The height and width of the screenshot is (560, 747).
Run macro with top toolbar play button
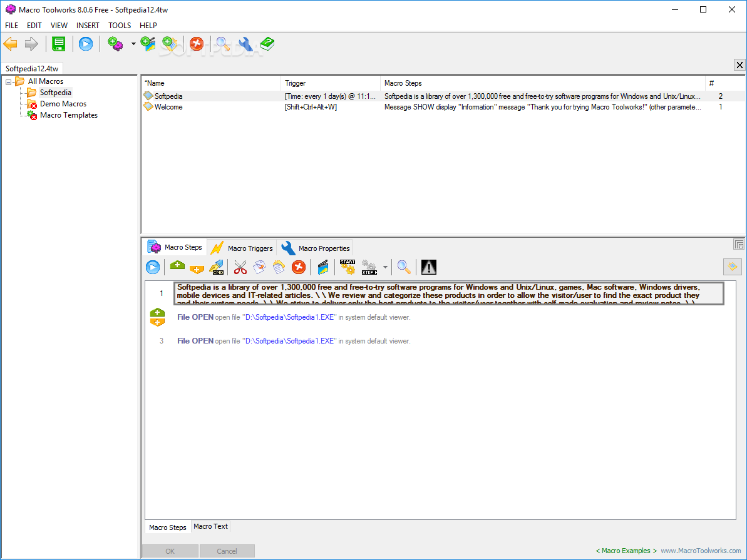[x=86, y=44]
